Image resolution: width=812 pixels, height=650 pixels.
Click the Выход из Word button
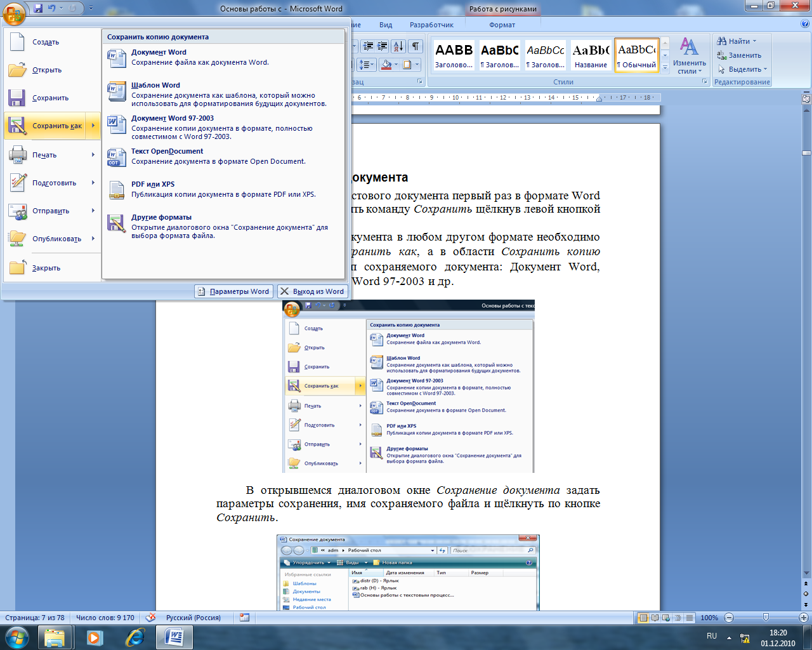point(313,291)
